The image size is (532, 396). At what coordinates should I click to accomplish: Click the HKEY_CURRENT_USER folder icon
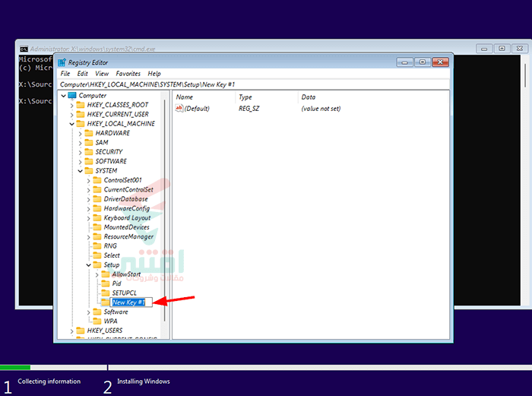81,114
